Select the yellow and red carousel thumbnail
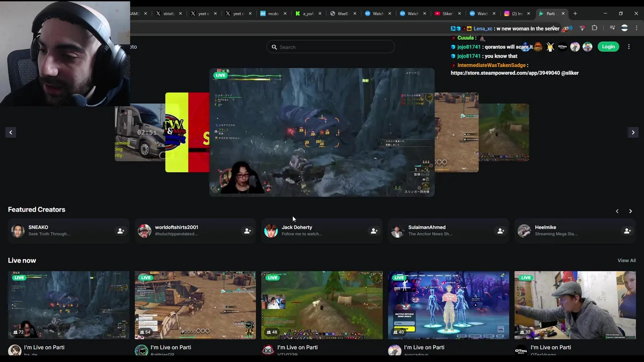This screenshot has height=362, width=644. [187, 132]
